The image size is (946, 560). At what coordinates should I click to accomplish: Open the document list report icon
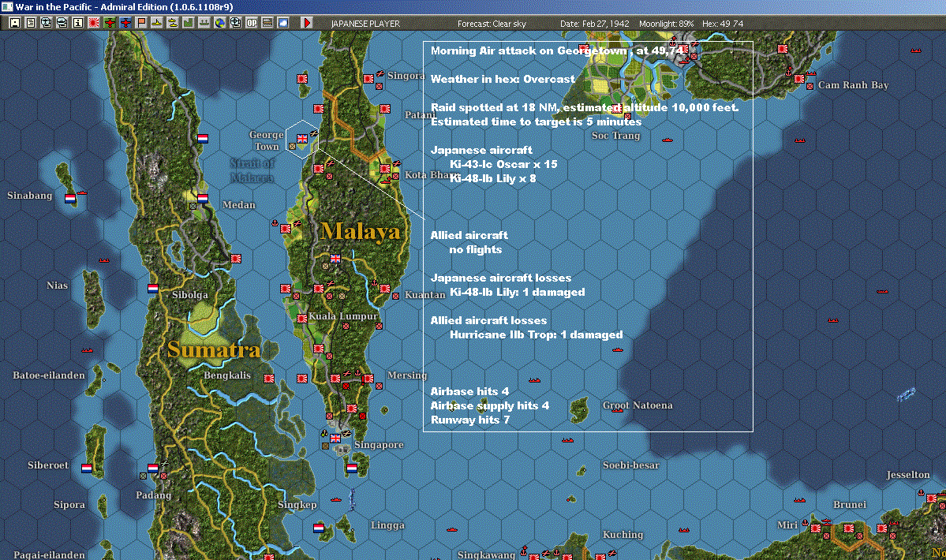[31, 23]
